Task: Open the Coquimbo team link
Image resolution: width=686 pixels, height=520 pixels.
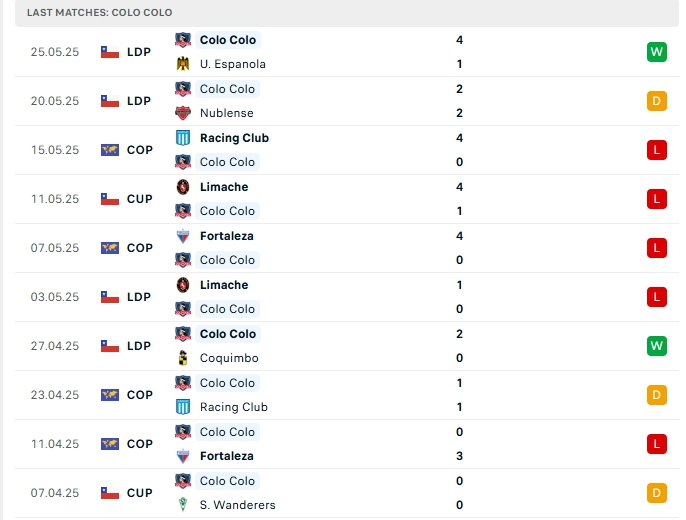Action: coord(229,358)
